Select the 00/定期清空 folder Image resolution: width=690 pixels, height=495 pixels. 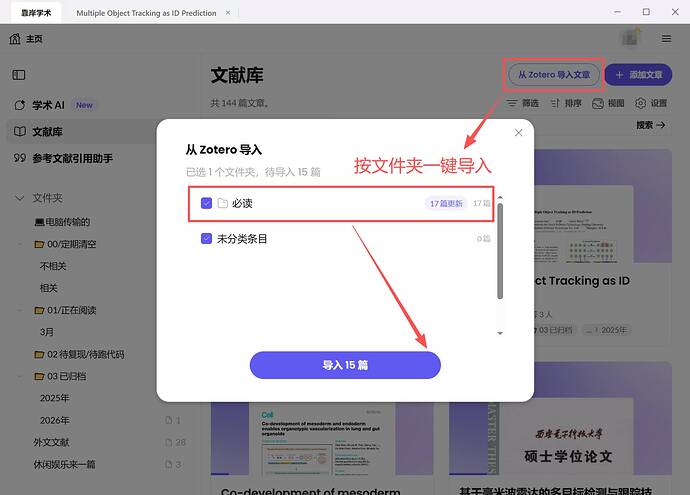66,244
